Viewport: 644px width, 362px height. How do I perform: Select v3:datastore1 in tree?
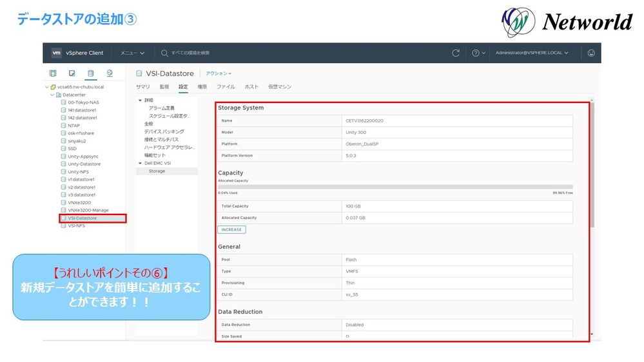(81, 195)
